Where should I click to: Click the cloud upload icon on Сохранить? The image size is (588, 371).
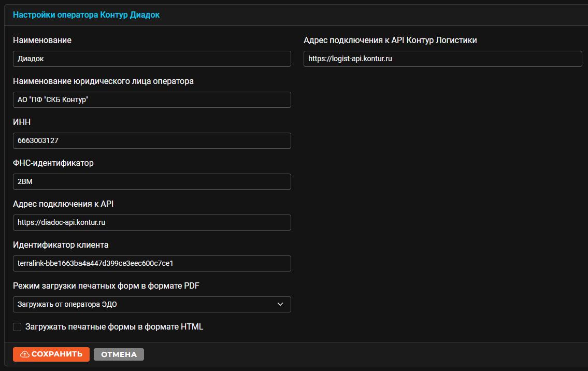pos(25,354)
